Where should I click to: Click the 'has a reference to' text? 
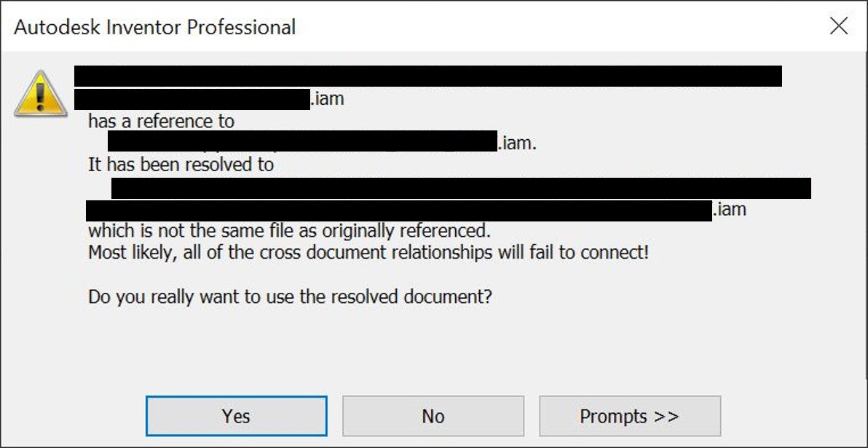pos(161,121)
